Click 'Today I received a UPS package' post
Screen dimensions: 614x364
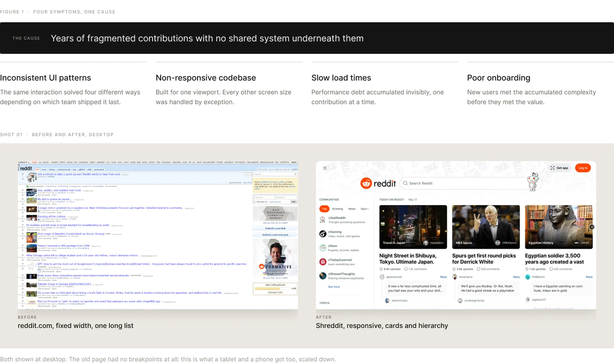tap(63, 246)
